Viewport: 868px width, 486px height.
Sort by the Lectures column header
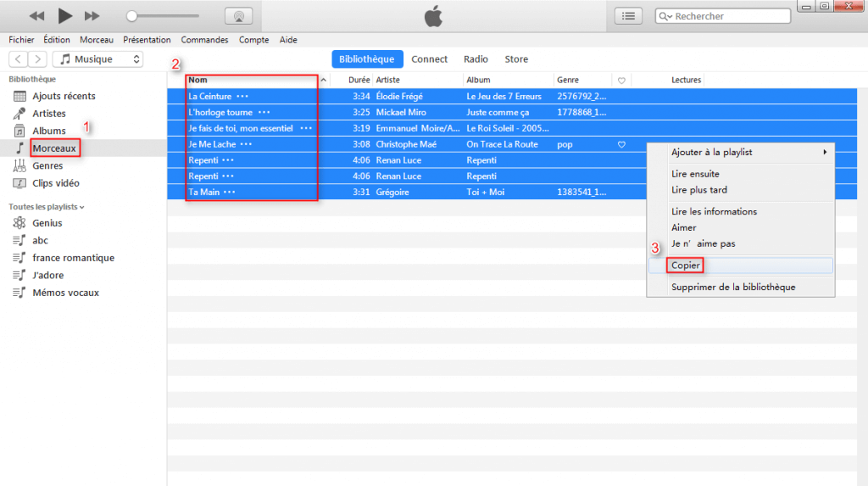[686, 80]
